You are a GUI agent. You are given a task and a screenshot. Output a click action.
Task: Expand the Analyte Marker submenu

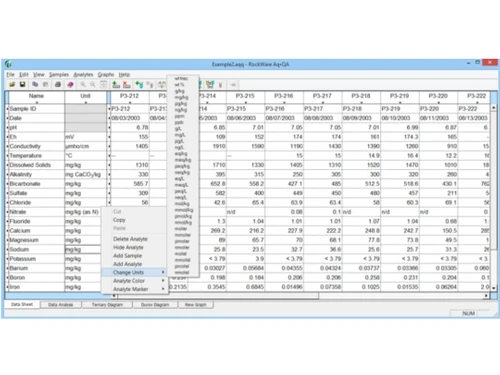(x=134, y=289)
